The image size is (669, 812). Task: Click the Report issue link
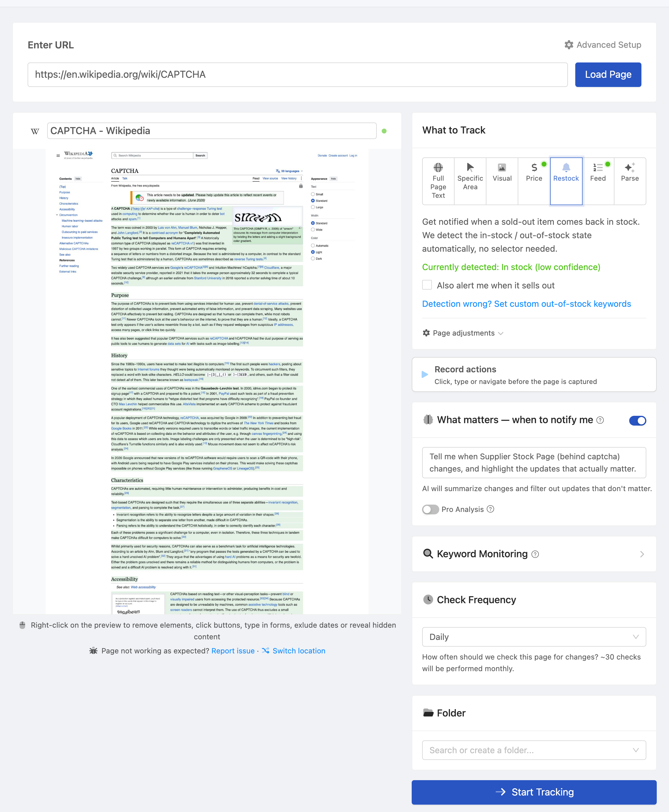[233, 651]
